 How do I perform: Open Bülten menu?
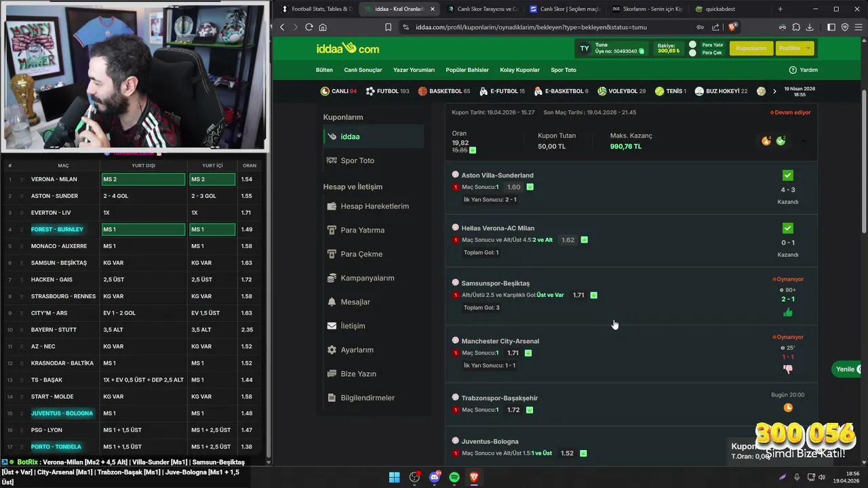(324, 70)
